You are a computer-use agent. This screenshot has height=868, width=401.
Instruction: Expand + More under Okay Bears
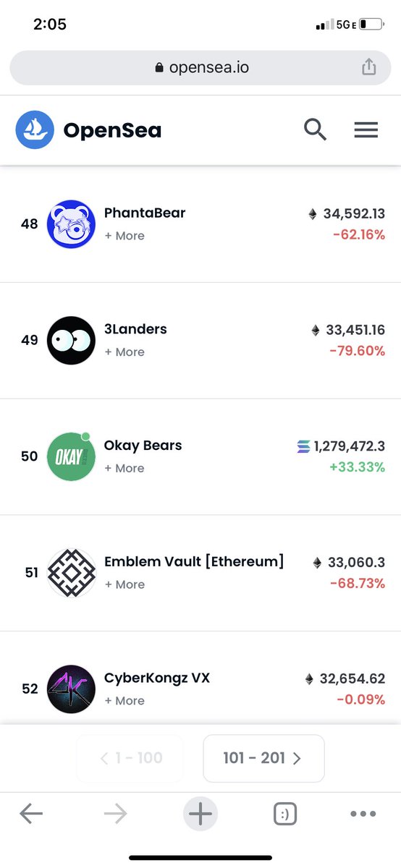click(124, 468)
